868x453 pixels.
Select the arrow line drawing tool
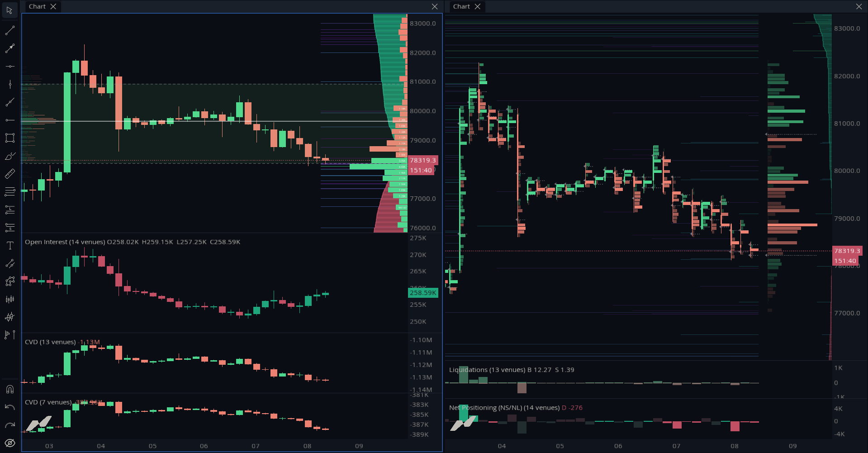point(9,48)
